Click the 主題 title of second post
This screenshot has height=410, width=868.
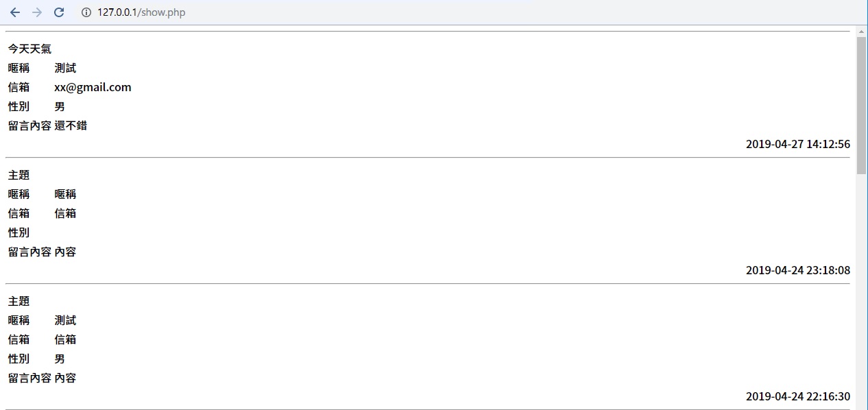coord(19,175)
